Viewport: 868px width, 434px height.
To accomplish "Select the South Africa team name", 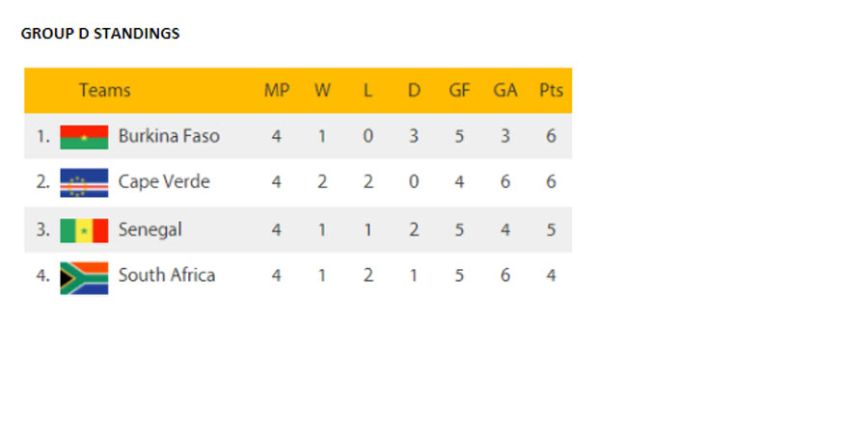I will (x=167, y=275).
